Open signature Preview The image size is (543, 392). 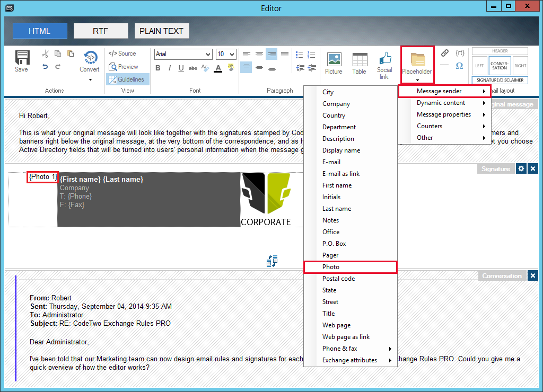click(x=123, y=66)
